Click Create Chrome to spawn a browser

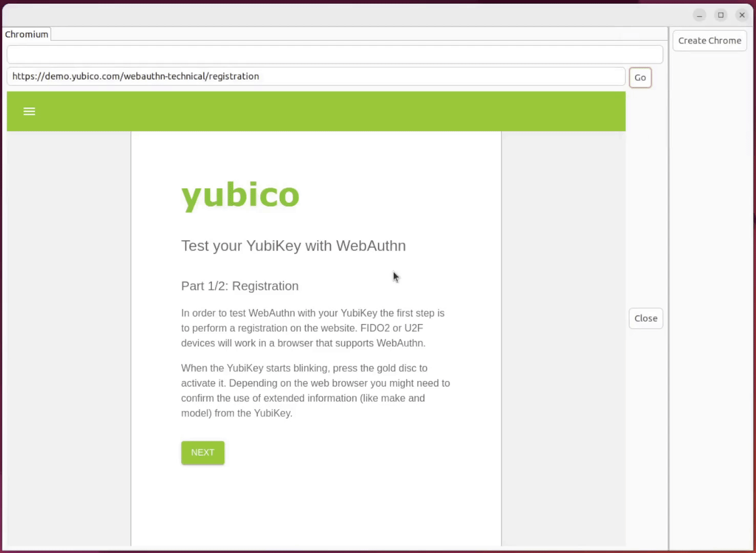pos(709,40)
